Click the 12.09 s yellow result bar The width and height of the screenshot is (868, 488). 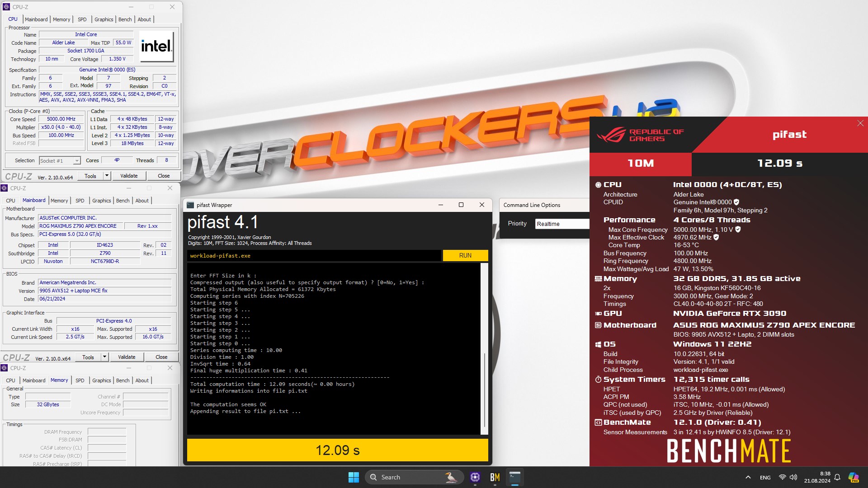point(338,450)
